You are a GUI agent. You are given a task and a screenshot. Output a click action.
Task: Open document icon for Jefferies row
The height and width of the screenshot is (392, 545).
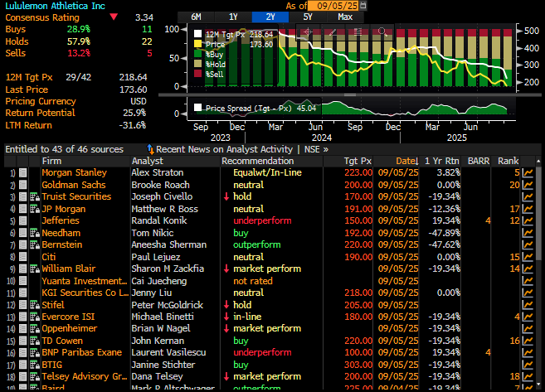(23, 220)
